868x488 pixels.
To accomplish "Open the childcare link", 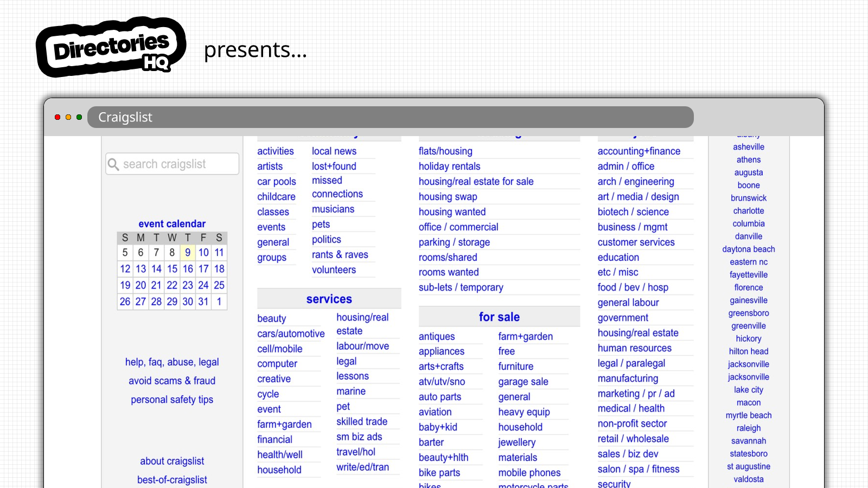I will 277,197.
